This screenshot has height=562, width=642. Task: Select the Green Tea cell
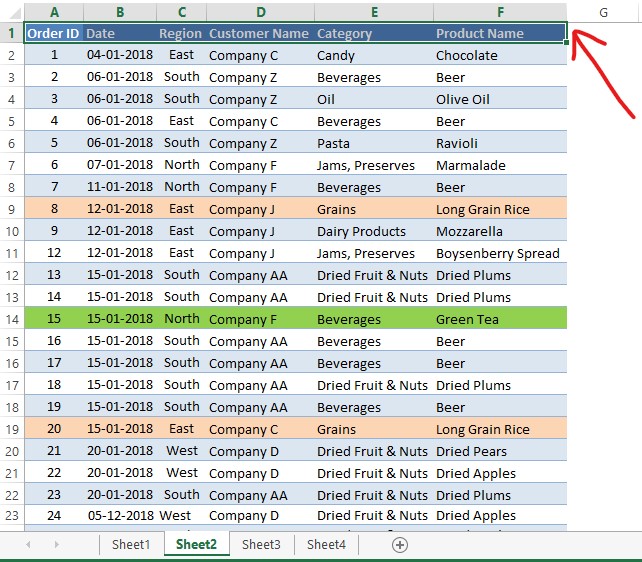500,319
